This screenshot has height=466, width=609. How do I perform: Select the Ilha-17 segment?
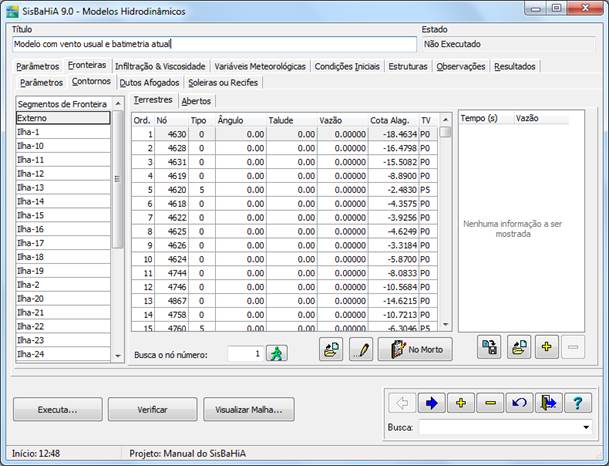coord(63,243)
